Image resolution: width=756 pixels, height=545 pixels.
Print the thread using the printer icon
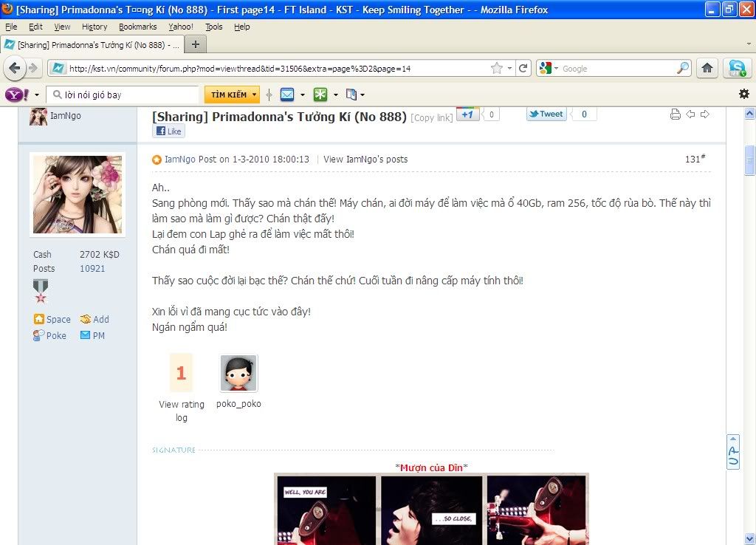675,114
